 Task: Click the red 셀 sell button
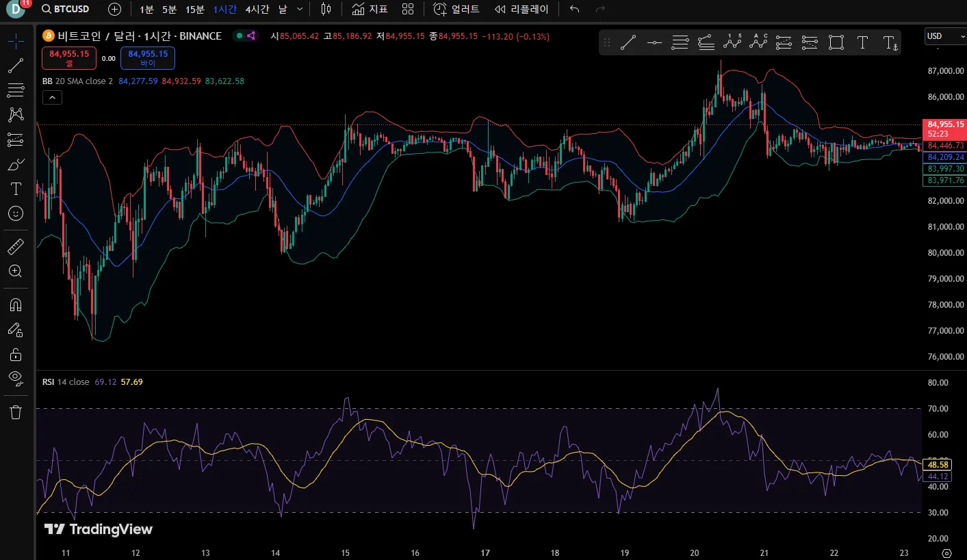(x=69, y=58)
